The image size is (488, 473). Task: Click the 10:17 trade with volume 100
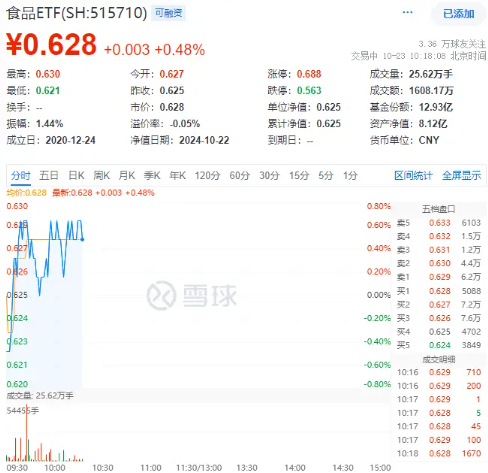pos(439,440)
